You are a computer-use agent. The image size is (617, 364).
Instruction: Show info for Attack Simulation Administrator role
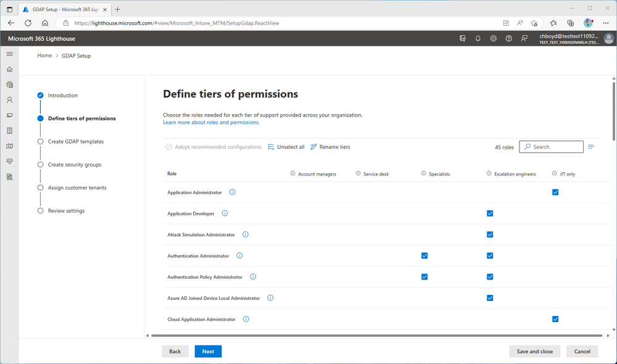click(x=245, y=234)
